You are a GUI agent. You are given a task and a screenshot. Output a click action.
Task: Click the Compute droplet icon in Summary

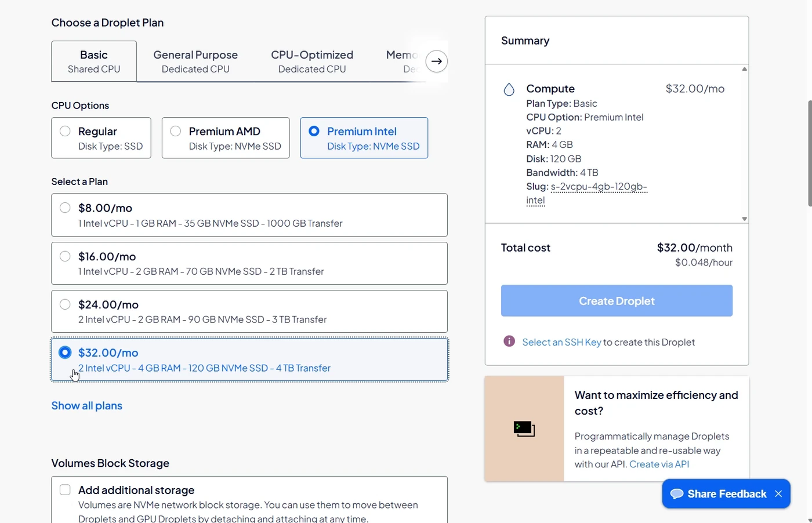pyautogui.click(x=509, y=89)
